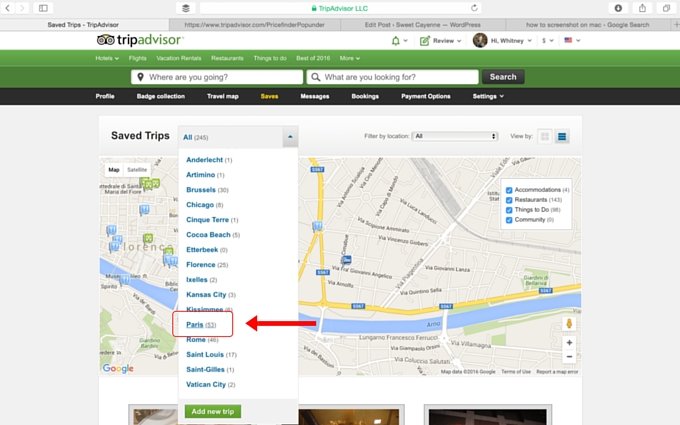Click the Street View pegman icon

pos(569,324)
